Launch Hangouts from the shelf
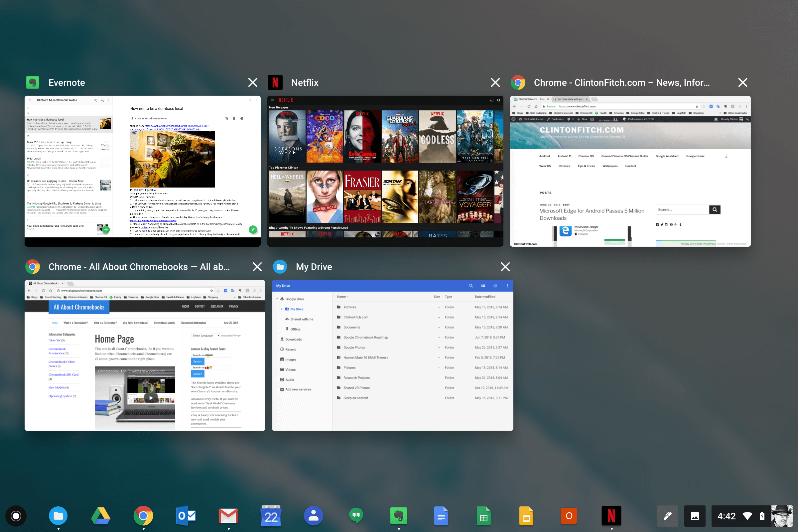This screenshot has height=532, width=798. (356, 516)
